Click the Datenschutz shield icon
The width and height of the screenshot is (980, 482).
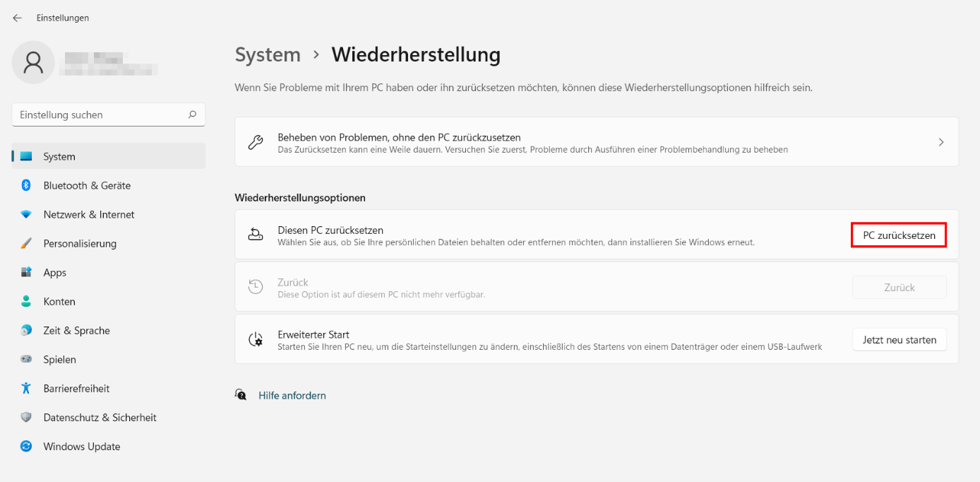pos(26,417)
